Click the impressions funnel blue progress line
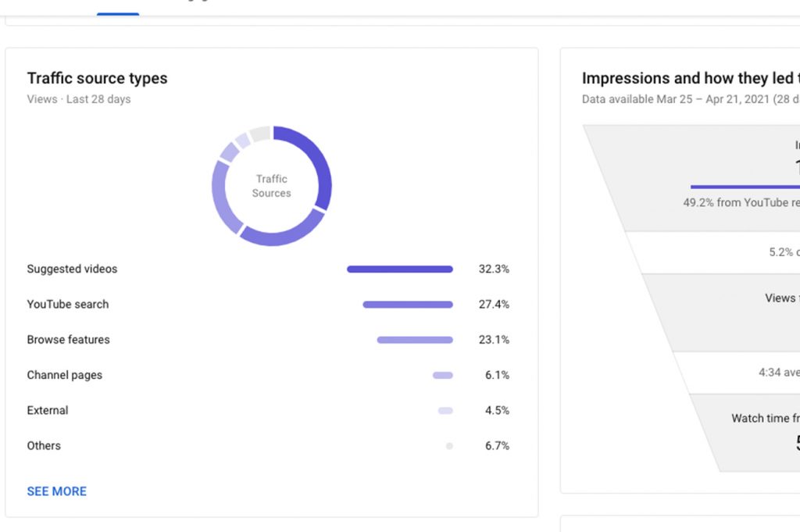This screenshot has height=532, width=800. [x=742, y=187]
